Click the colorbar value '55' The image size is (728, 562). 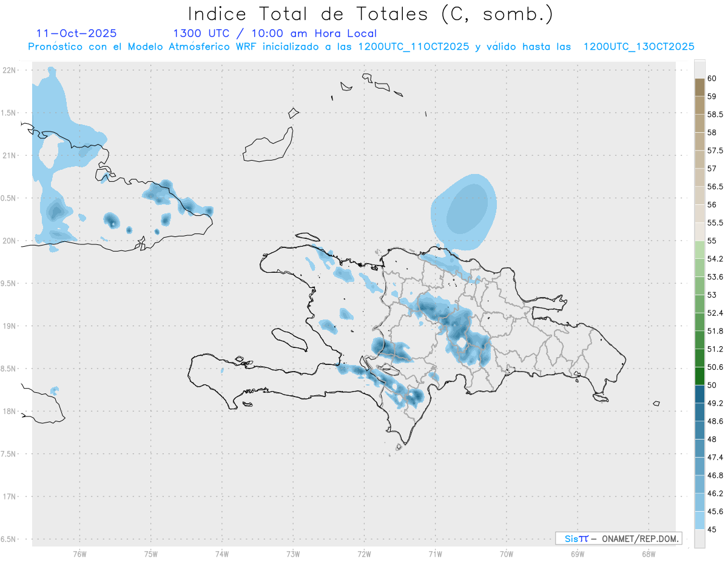coord(712,241)
